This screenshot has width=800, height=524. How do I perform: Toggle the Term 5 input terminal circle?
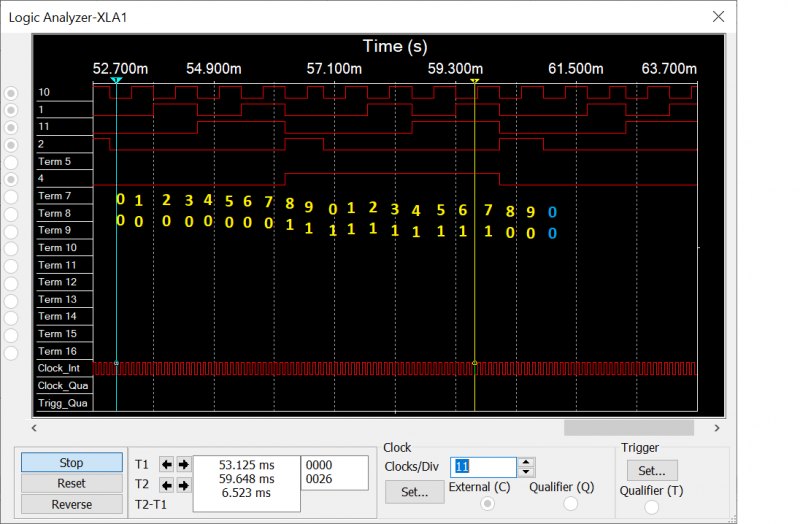pyautogui.click(x=11, y=161)
